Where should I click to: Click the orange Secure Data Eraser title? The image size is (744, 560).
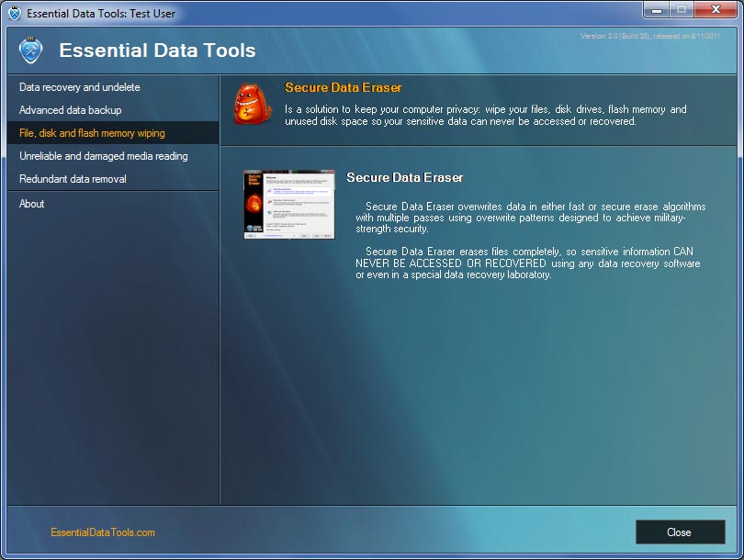[x=343, y=88]
